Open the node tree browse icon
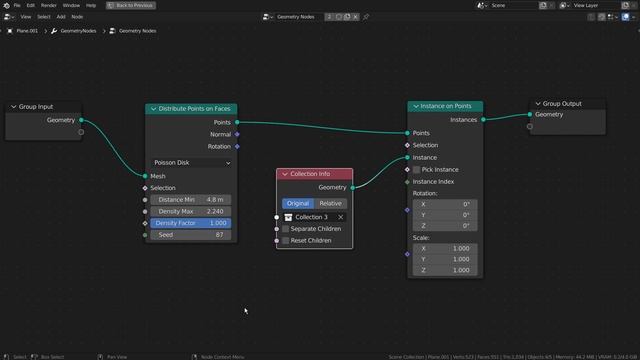 coord(268,17)
